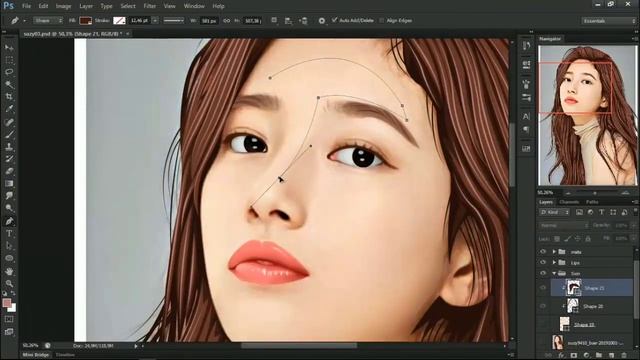
Task: Add layer style fx button
Action: pyautogui.click(x=561, y=356)
